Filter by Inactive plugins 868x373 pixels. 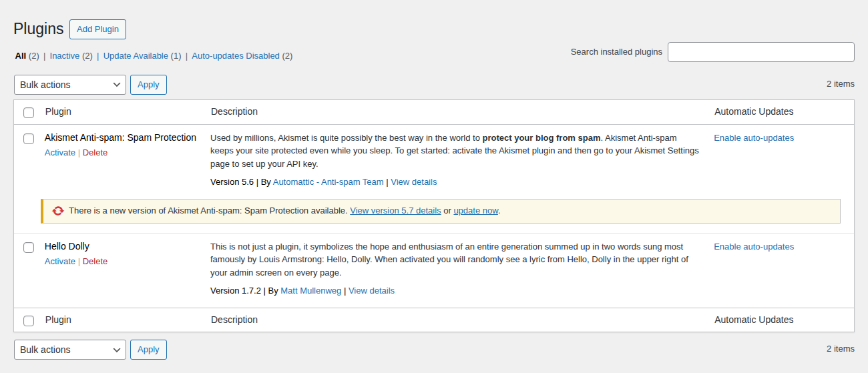(x=65, y=56)
